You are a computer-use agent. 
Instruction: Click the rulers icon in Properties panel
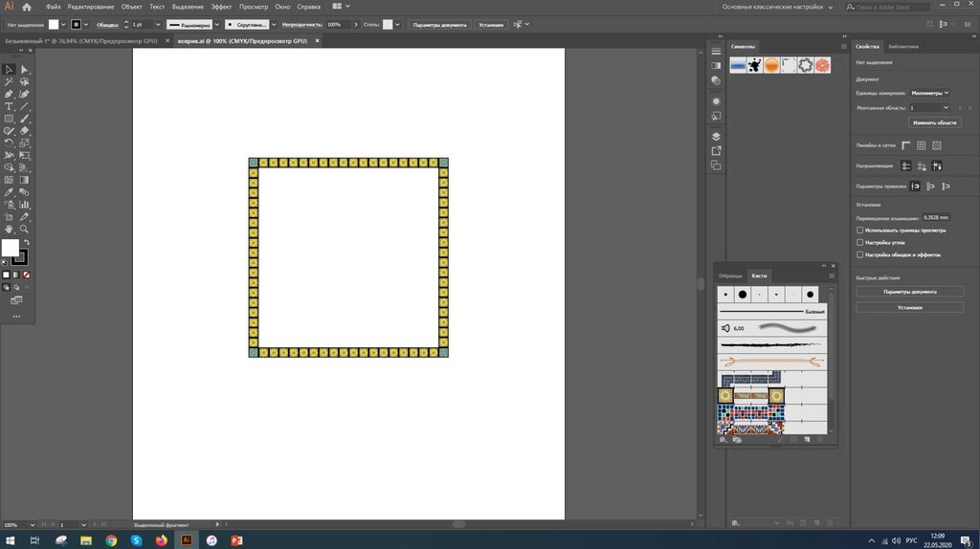(x=905, y=144)
